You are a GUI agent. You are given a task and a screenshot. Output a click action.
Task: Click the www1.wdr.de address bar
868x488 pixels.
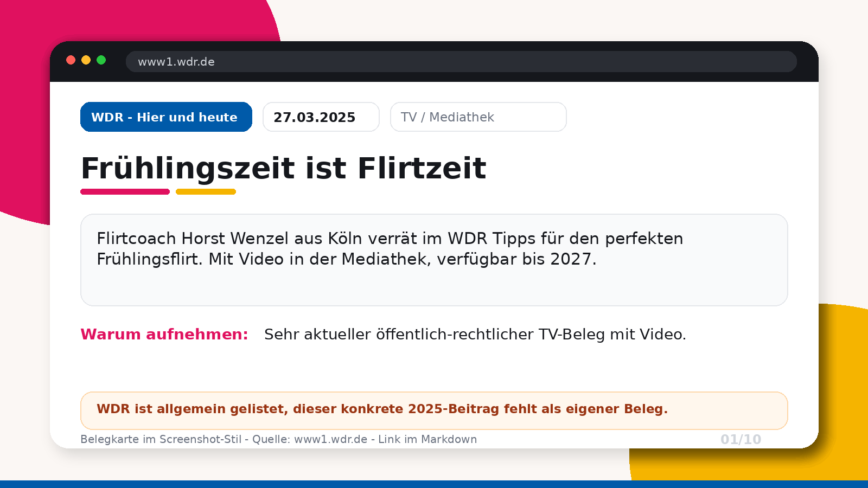click(461, 62)
